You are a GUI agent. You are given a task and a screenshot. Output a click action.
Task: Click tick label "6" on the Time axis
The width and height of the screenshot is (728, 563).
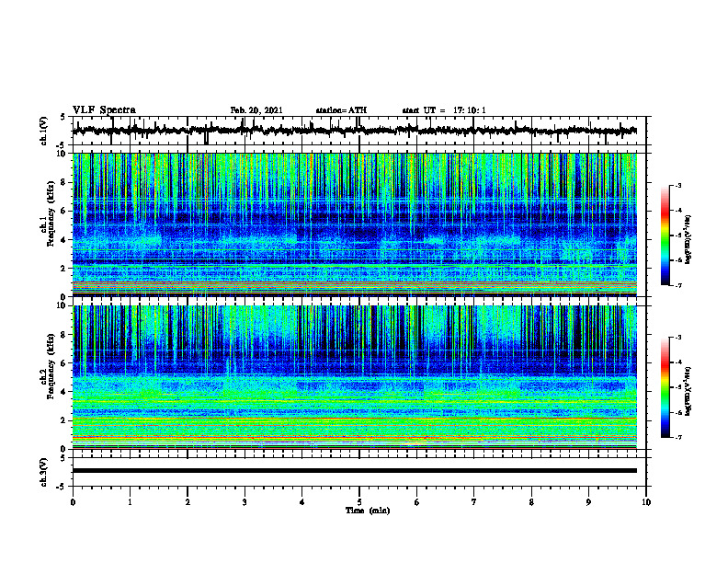[417, 502]
